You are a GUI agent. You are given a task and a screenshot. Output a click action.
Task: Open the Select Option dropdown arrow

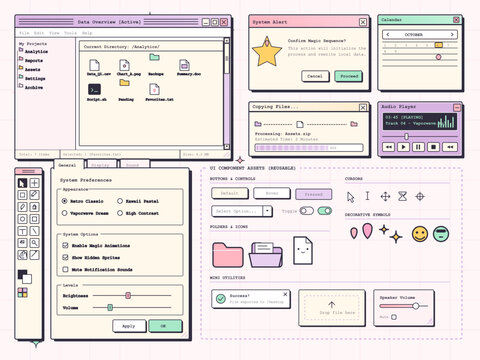267,211
